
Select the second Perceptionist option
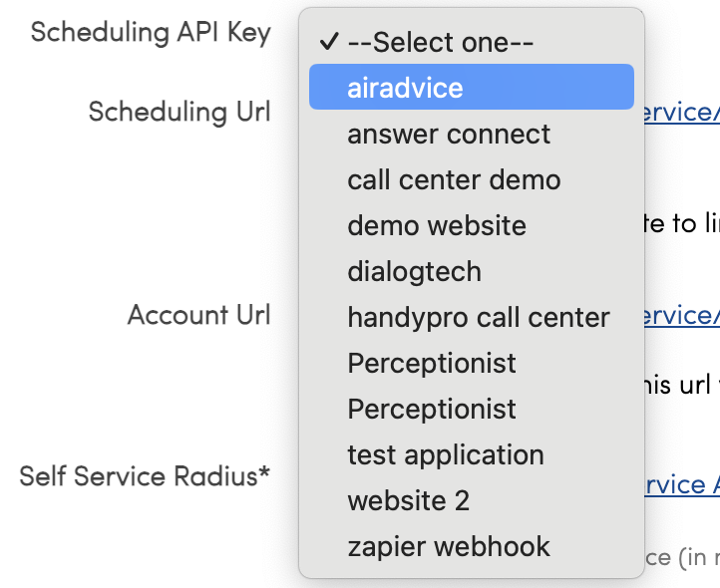pos(432,410)
